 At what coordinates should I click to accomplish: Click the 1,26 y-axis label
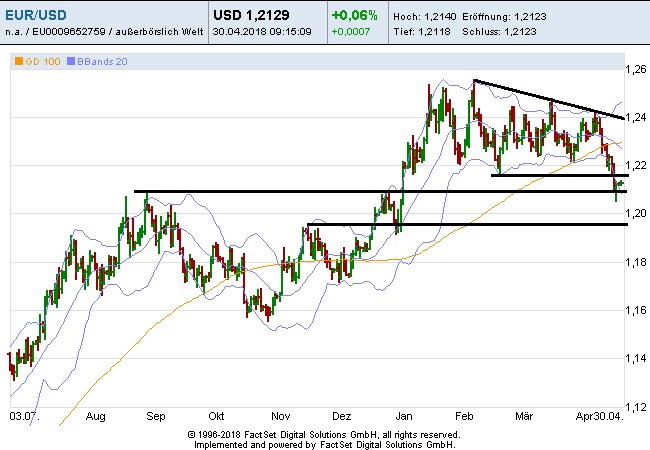(635, 69)
